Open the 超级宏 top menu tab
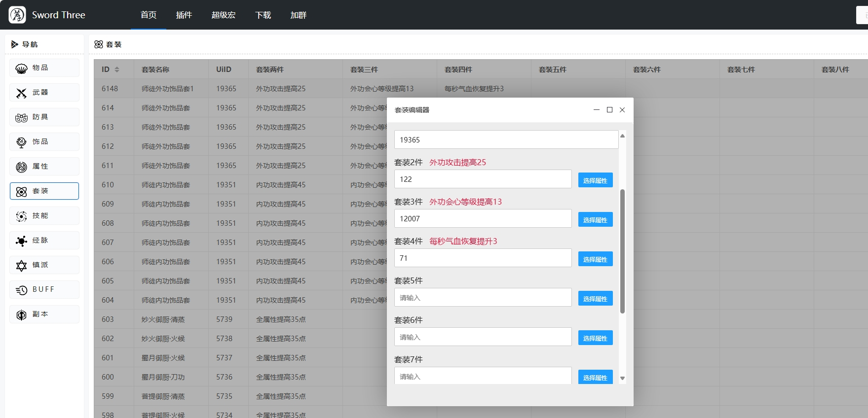Screen dimensions: 868x418 224,15
